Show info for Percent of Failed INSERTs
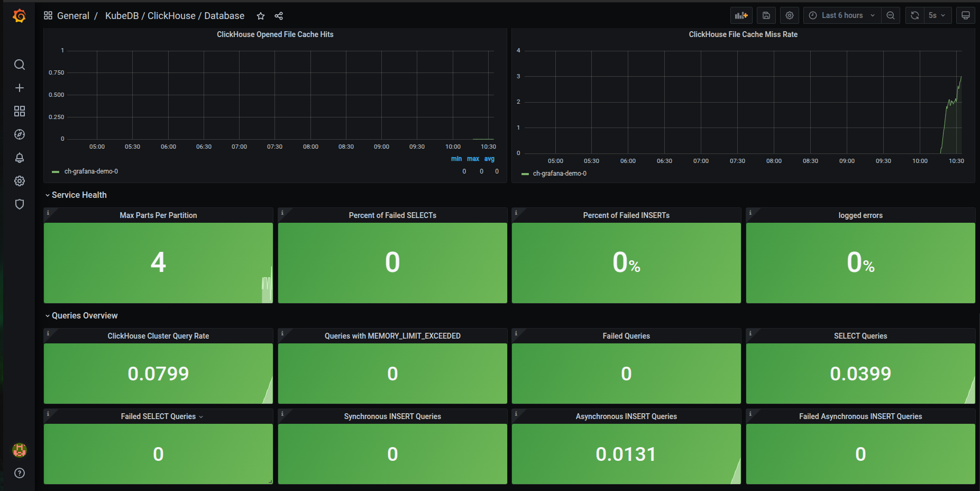Screen dimensions: 980x491 [516, 213]
